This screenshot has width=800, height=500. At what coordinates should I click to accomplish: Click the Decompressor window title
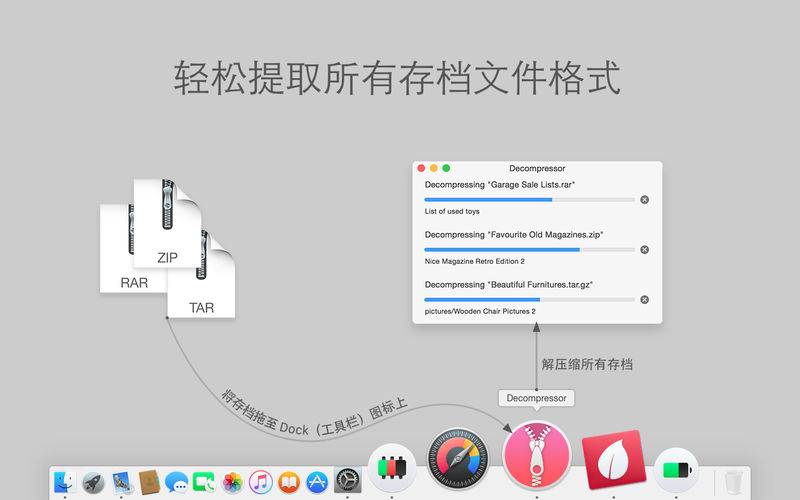(537, 168)
